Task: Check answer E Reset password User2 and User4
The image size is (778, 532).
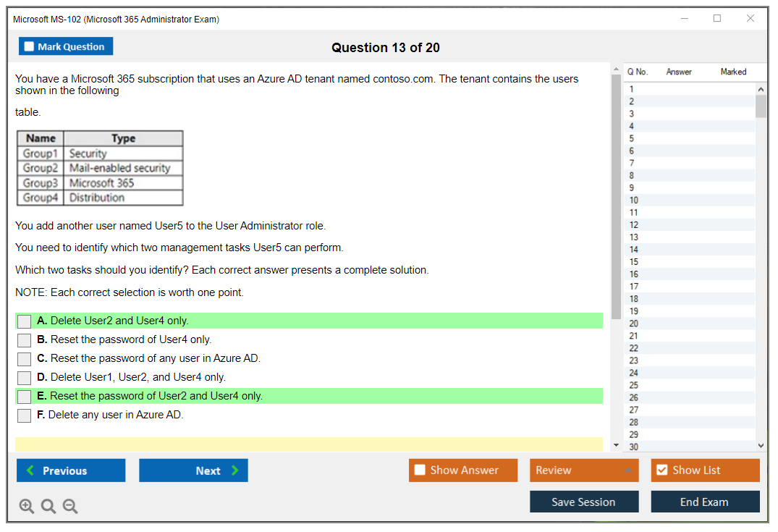Action: 25,397
